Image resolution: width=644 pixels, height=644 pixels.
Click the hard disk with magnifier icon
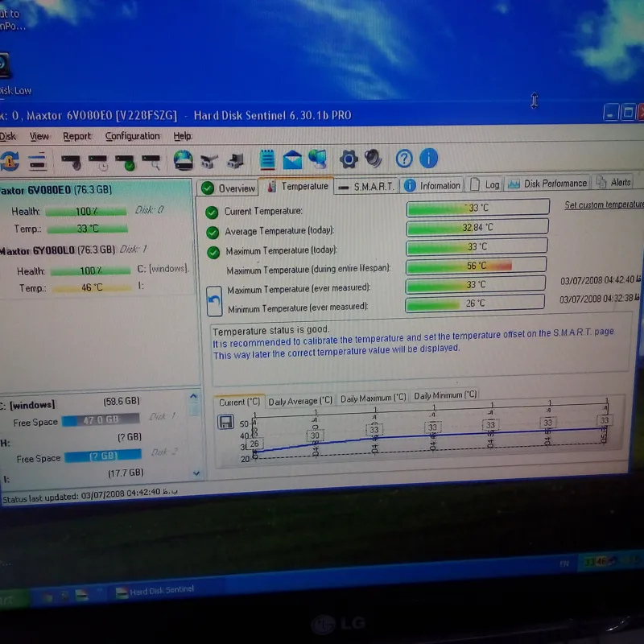pos(151,163)
